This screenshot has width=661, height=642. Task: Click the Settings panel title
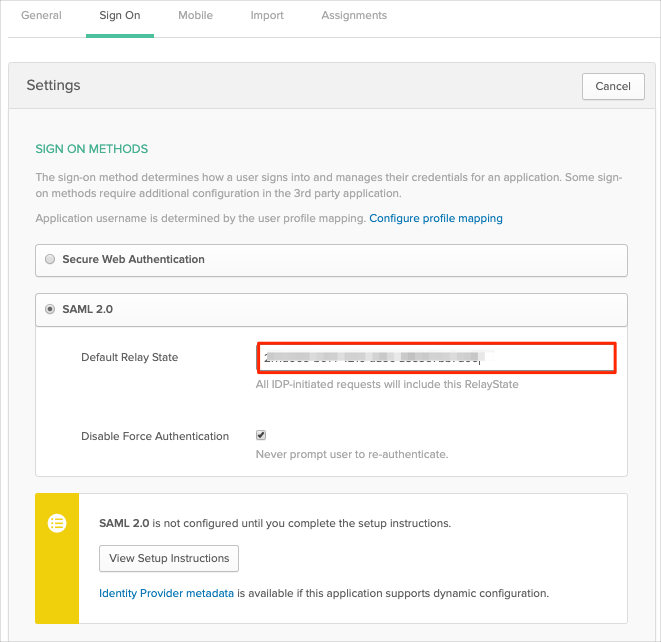click(x=53, y=86)
